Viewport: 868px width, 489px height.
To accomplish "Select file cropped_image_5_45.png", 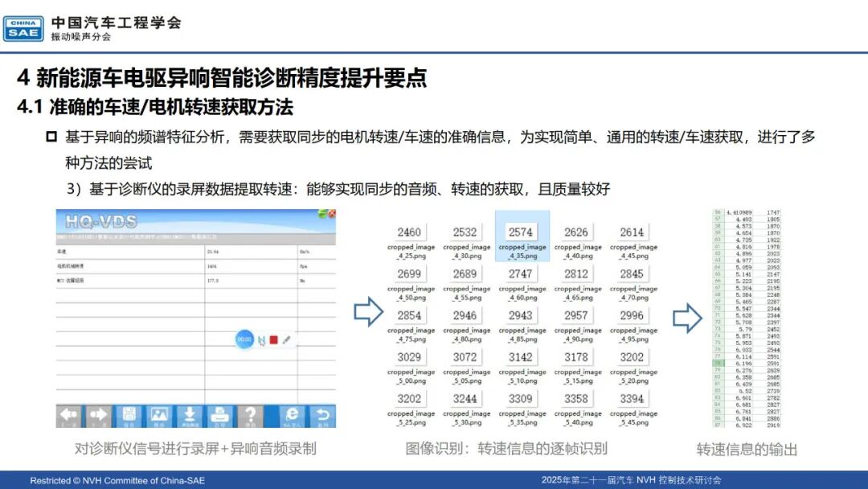I will pos(633,408).
